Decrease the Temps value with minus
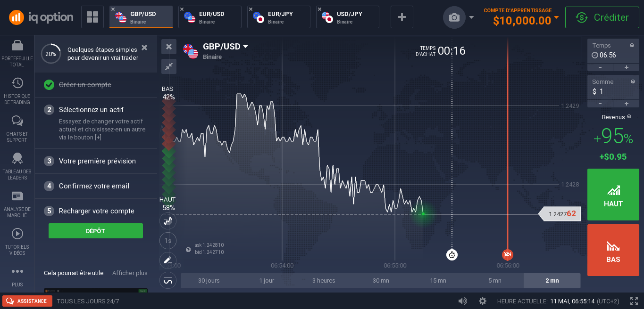This screenshot has width=644, height=309. [600, 67]
